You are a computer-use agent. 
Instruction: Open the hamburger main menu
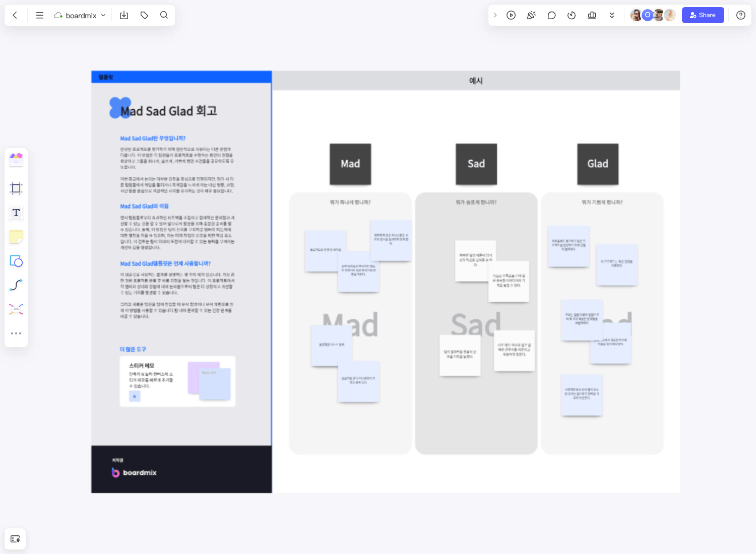coord(40,15)
